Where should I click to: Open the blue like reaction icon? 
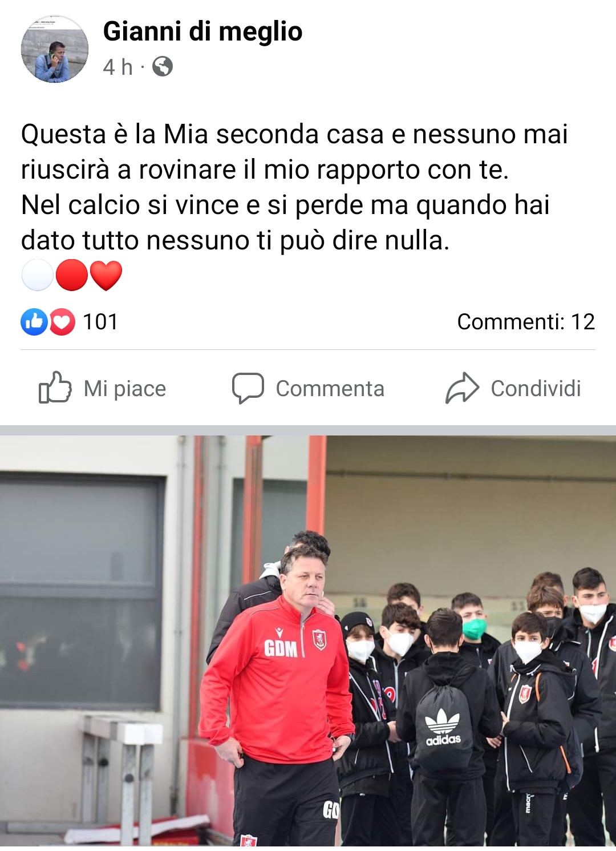(34, 322)
